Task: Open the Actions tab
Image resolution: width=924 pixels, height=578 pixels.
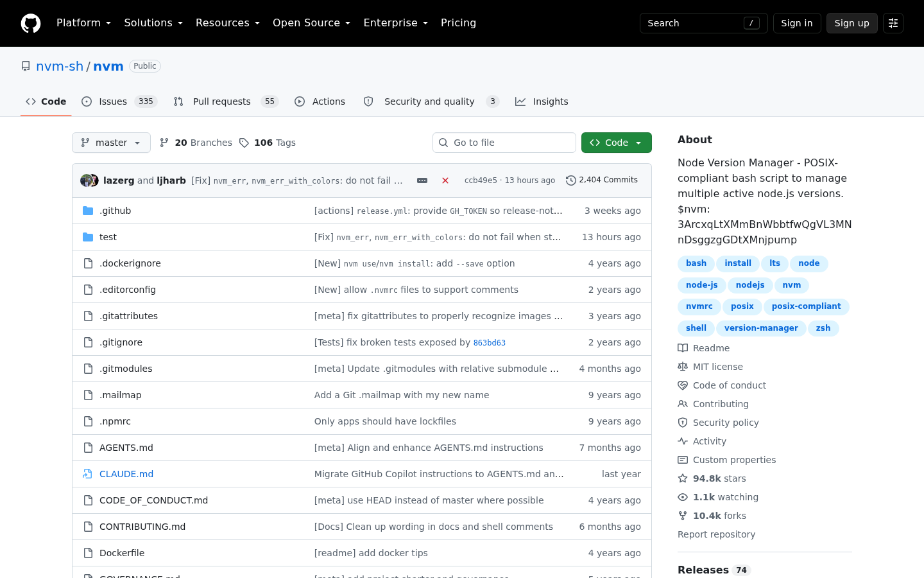Action: 320,101
